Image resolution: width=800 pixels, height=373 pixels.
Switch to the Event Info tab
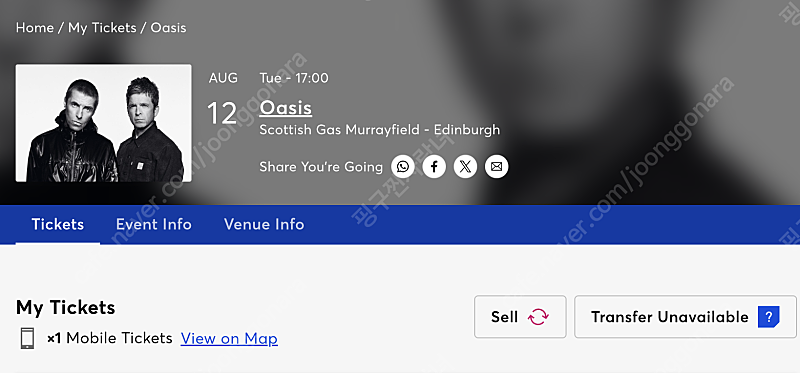[154, 225]
